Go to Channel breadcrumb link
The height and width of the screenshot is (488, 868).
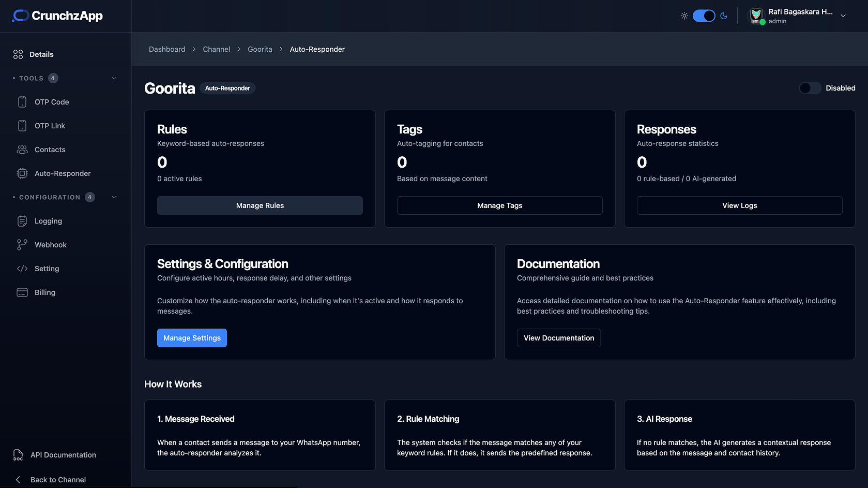tap(216, 49)
